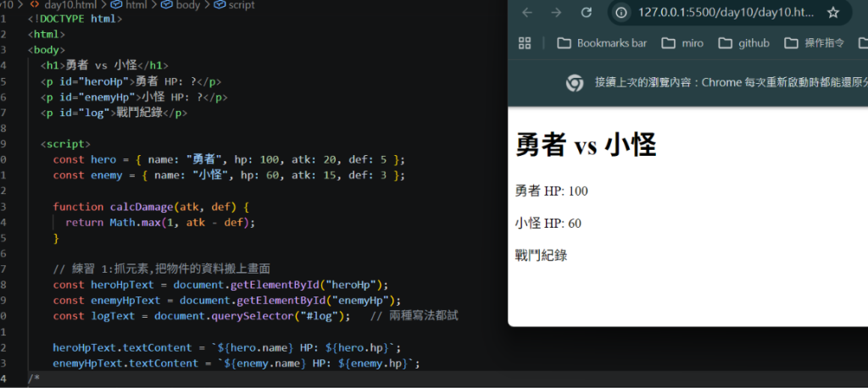Click the const enemyHpText declaration line
The width and height of the screenshot is (868, 388).
coord(227,301)
